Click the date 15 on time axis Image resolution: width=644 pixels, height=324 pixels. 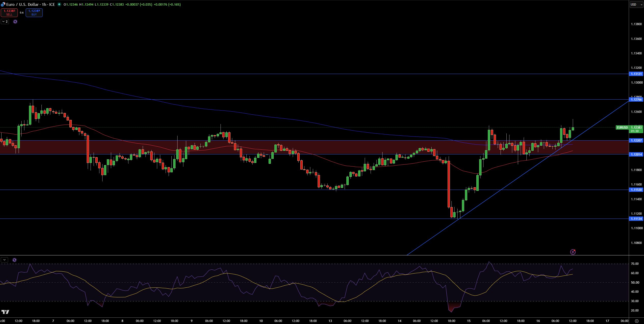pyautogui.click(x=469, y=321)
